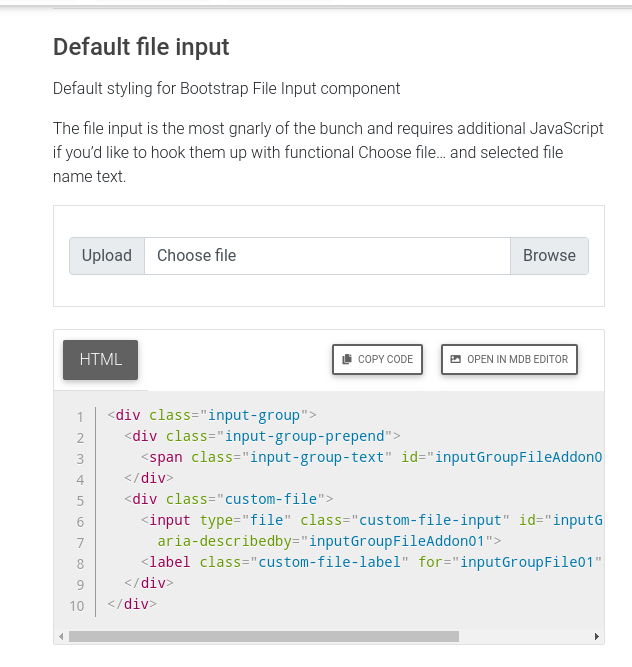Click the horizontal scrollbar thumb of the code block
The height and width of the screenshot is (667, 632).
pyautogui.click(x=263, y=636)
